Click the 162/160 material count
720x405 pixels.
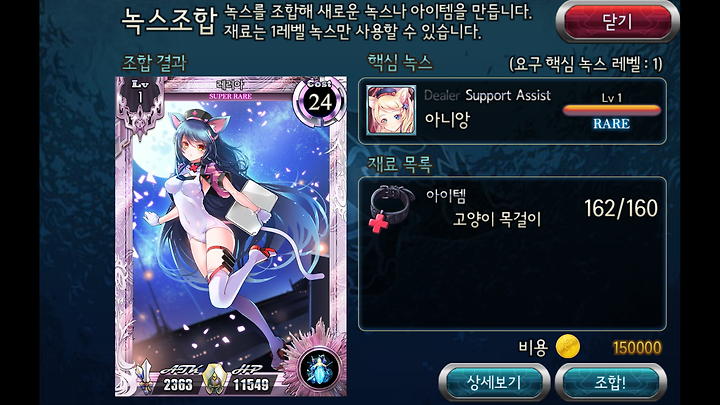[621, 208]
